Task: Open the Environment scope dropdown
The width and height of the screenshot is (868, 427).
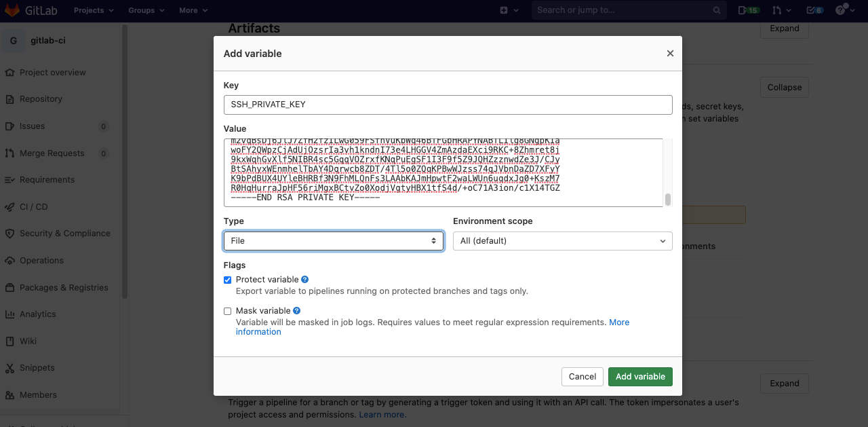Action: pos(562,240)
